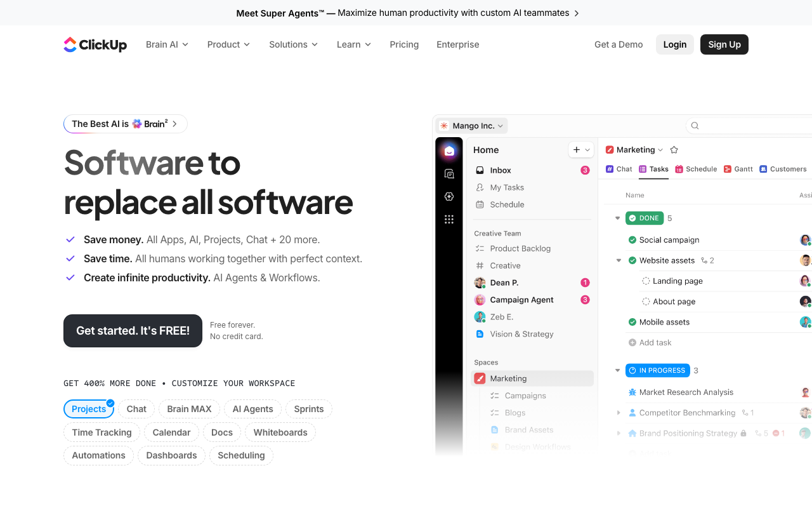Image resolution: width=812 pixels, height=508 pixels.
Task: Click the hashtag icon beside Creative
Action: click(480, 265)
